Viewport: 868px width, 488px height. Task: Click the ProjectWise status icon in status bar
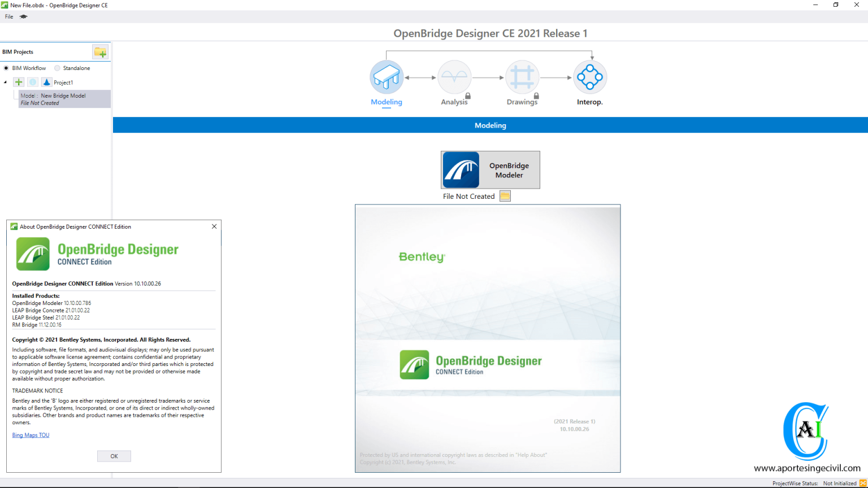862,483
